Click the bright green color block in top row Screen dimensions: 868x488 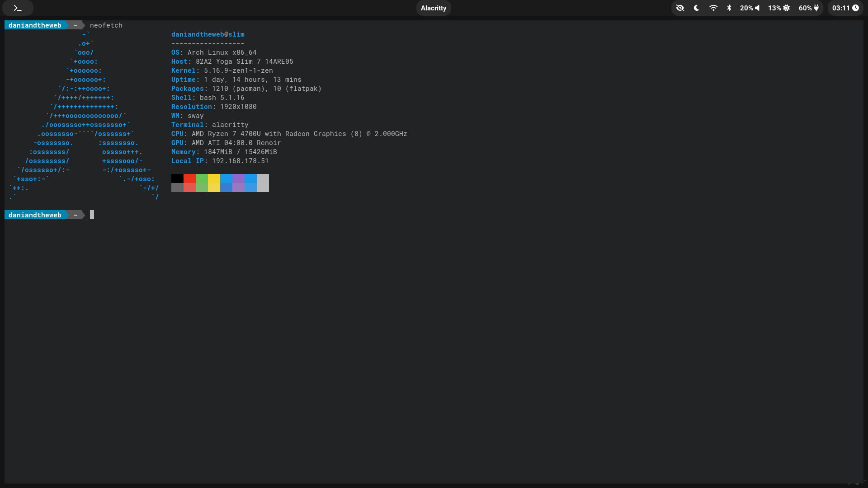(x=202, y=178)
